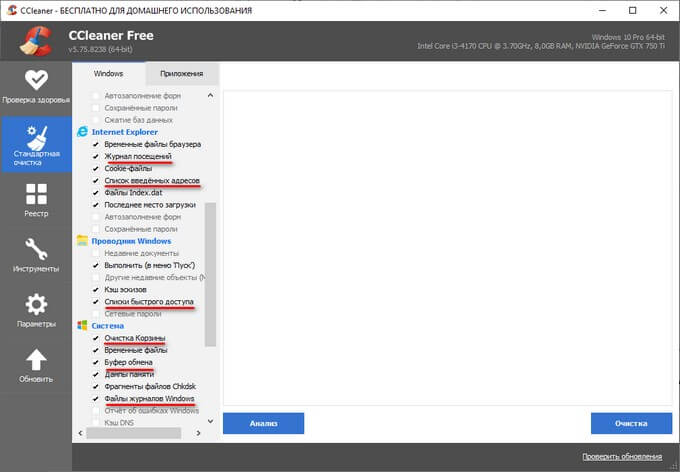The height and width of the screenshot is (472, 680).
Task: Click the vertical scrollbar thumb in list
Action: 210,274
